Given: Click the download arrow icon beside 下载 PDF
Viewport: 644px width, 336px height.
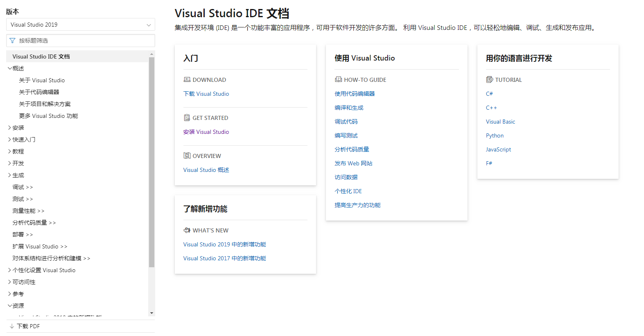Looking at the screenshot, I should click(x=12, y=326).
